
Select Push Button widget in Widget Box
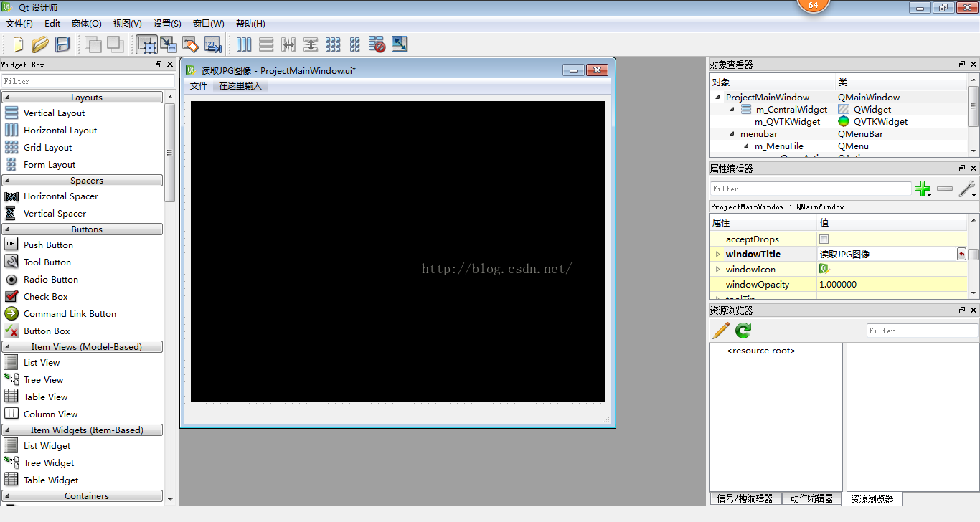(x=48, y=245)
